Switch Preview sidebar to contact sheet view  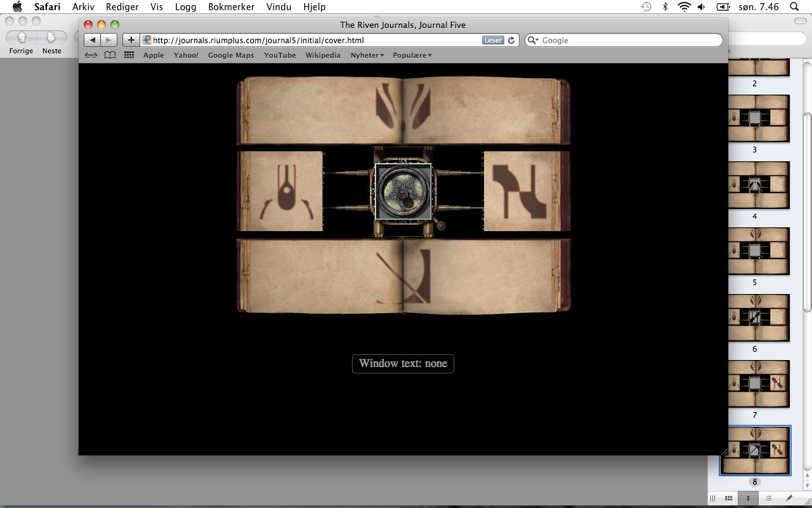coord(729,498)
